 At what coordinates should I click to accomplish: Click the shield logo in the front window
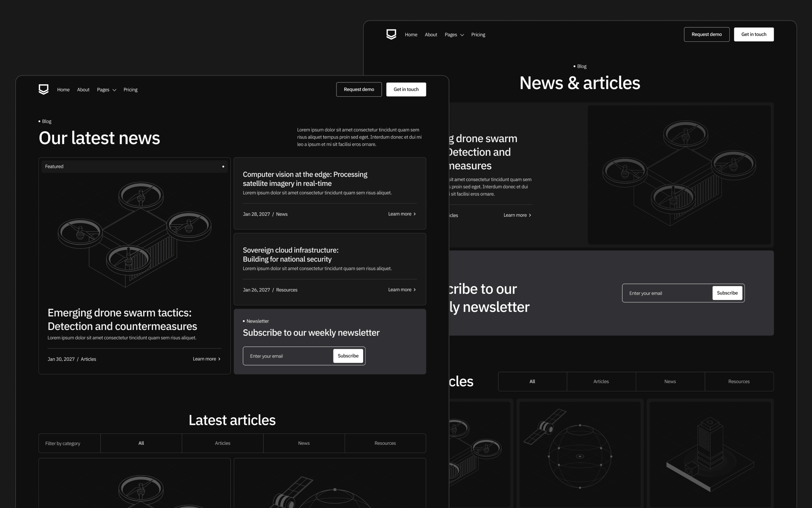[x=44, y=89]
